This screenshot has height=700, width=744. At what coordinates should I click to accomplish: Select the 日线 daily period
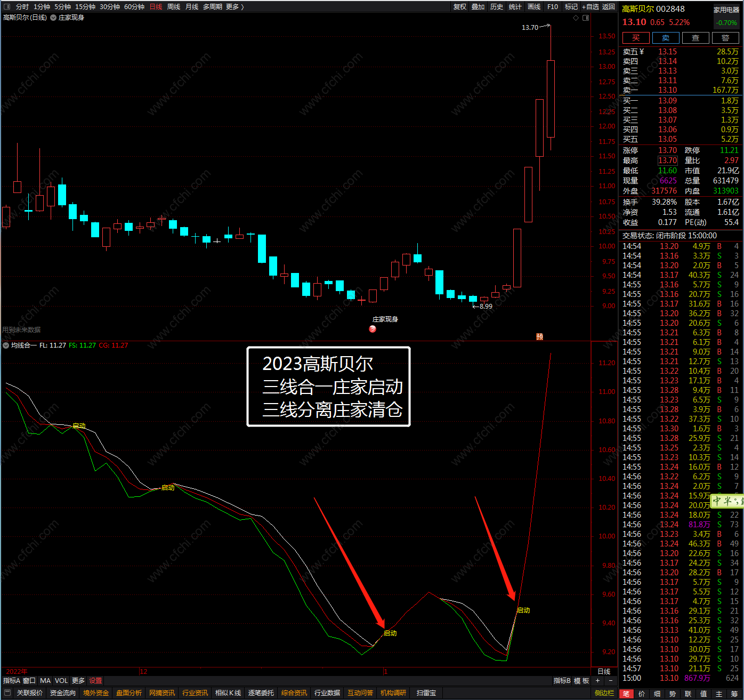156,7
